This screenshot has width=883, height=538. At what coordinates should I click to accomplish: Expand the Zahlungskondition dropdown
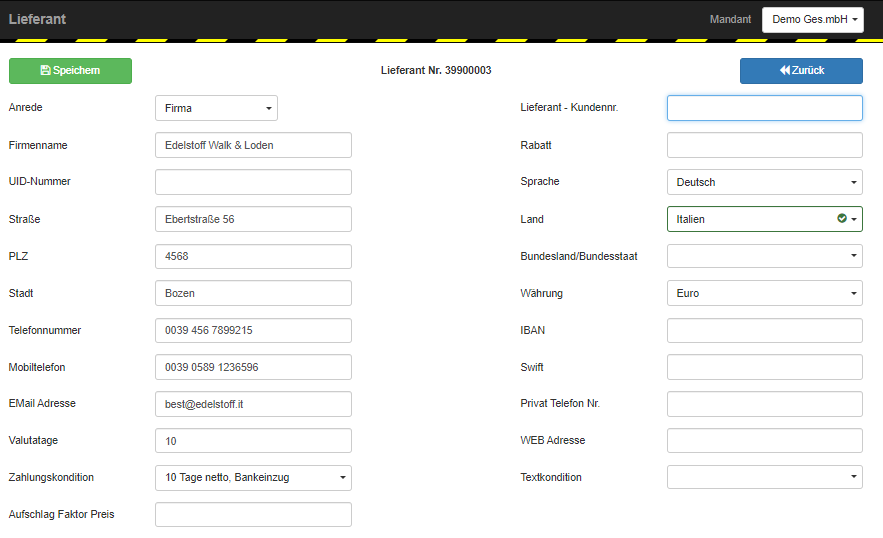click(x=253, y=478)
